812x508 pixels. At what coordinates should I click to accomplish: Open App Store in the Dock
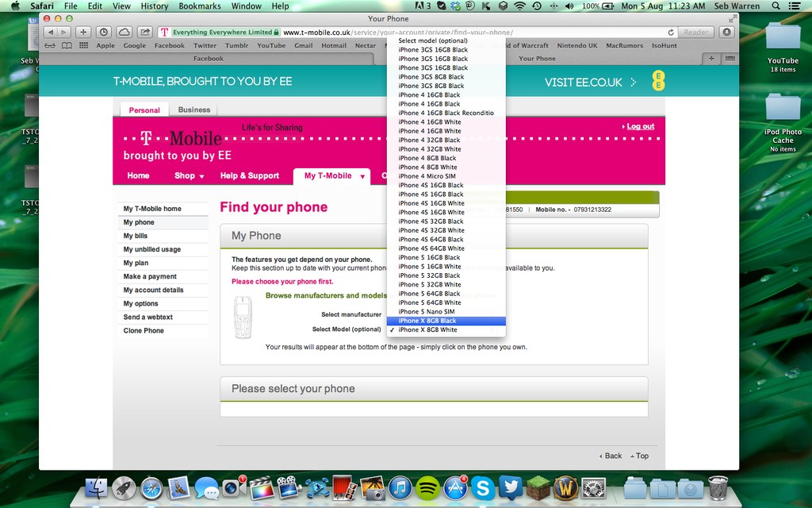tap(455, 488)
